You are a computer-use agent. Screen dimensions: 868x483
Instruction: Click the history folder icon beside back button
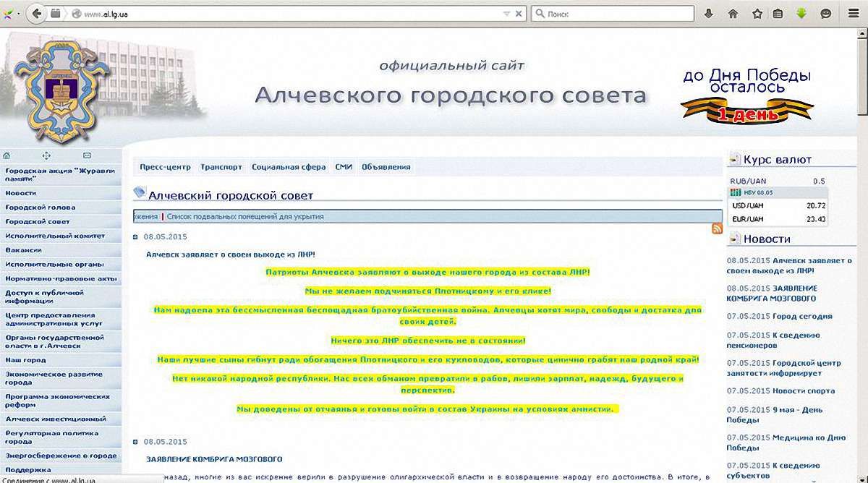[56, 13]
